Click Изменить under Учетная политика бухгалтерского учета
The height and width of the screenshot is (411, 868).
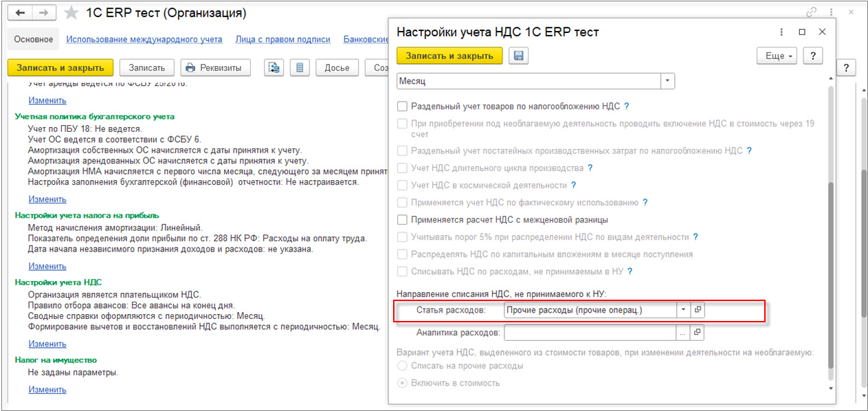coord(47,199)
